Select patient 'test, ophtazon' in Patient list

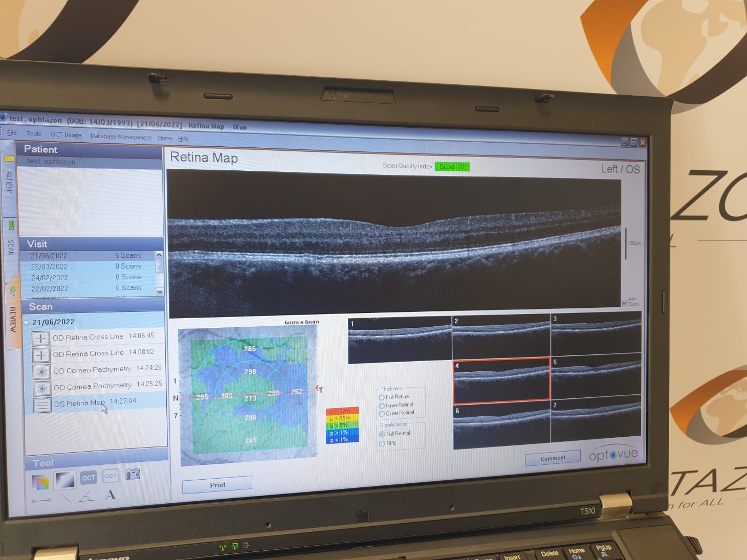tap(90, 162)
